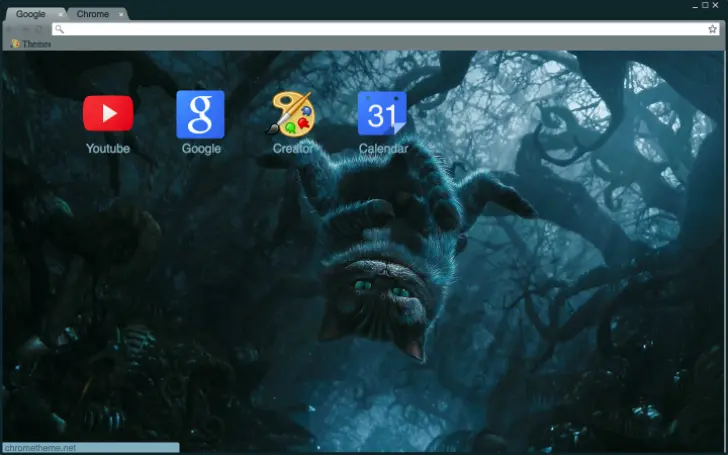728x455 pixels.
Task: Click the Calendar text label
Action: tap(383, 148)
